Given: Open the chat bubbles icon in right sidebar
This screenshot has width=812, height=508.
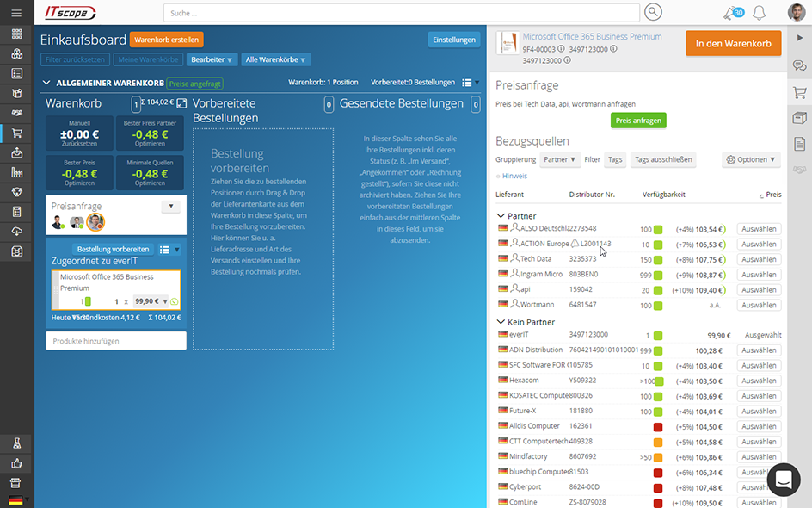Looking at the screenshot, I should tap(799, 66).
